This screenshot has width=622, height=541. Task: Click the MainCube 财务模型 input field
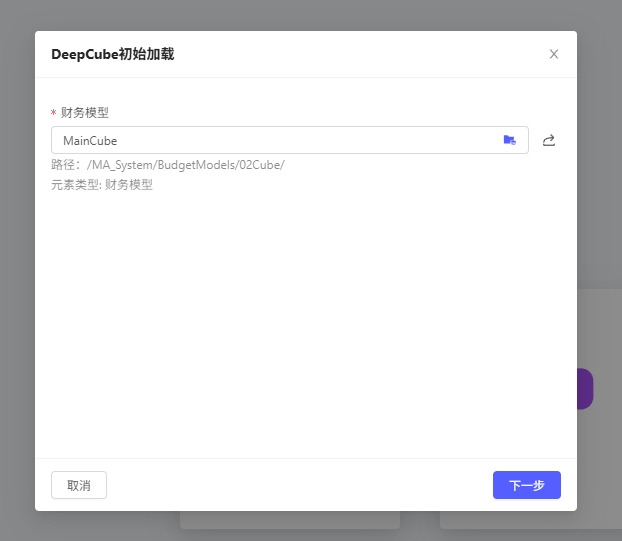[x=290, y=140]
